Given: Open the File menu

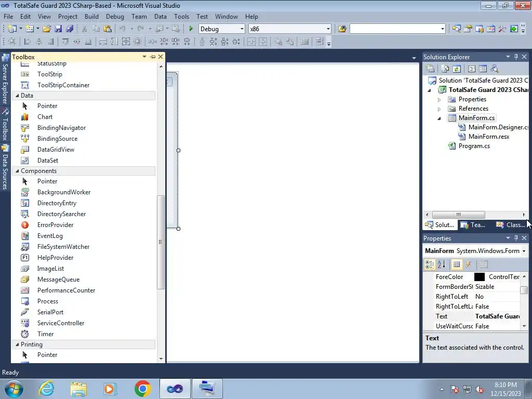Looking at the screenshot, I should [x=8, y=16].
